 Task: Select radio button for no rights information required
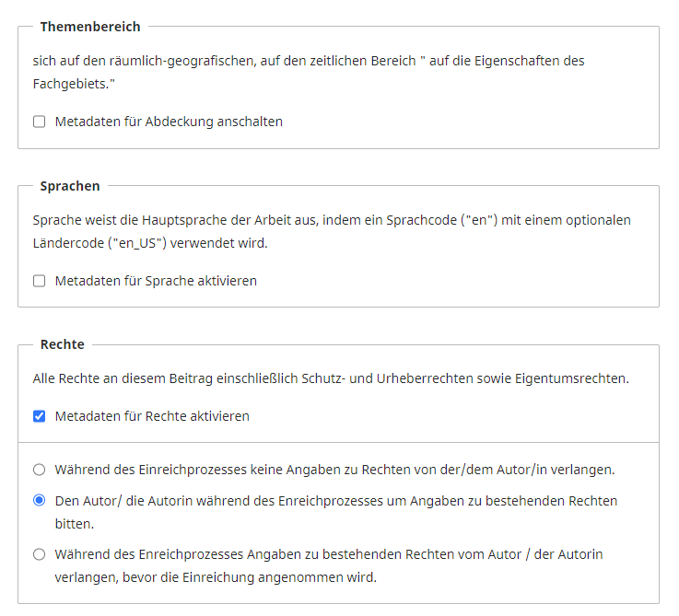pos(39,470)
